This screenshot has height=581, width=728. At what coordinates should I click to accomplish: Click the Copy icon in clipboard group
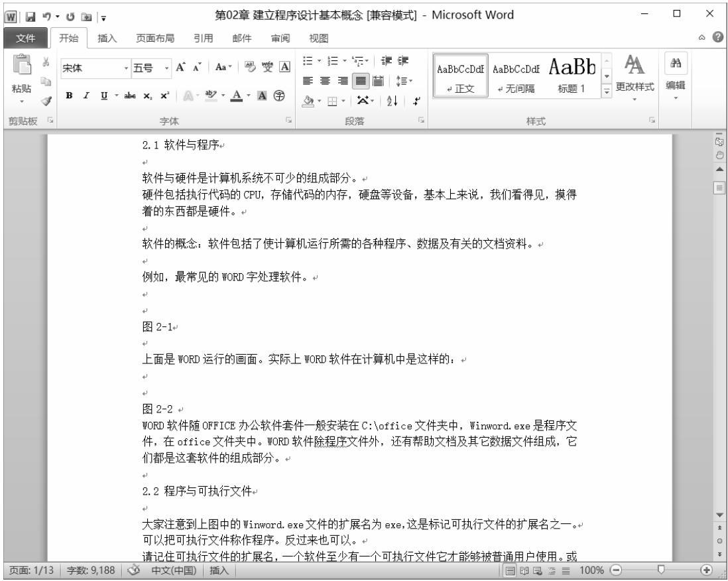tap(46, 82)
